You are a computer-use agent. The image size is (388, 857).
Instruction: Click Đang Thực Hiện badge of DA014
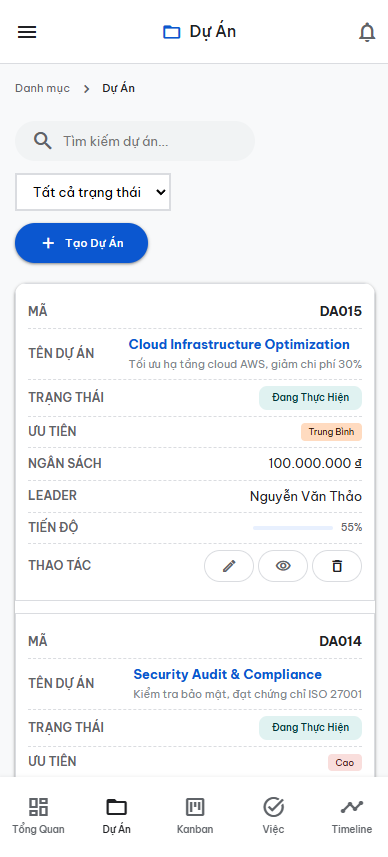[x=310, y=727]
